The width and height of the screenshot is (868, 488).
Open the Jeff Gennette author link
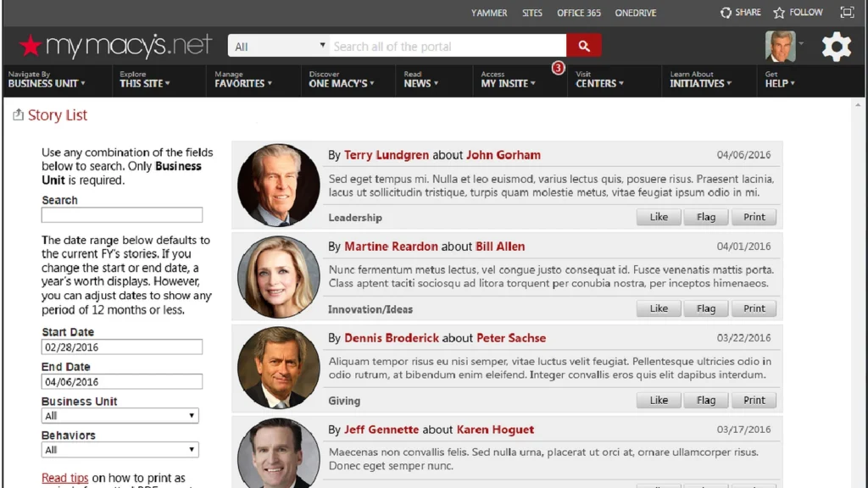pos(381,430)
